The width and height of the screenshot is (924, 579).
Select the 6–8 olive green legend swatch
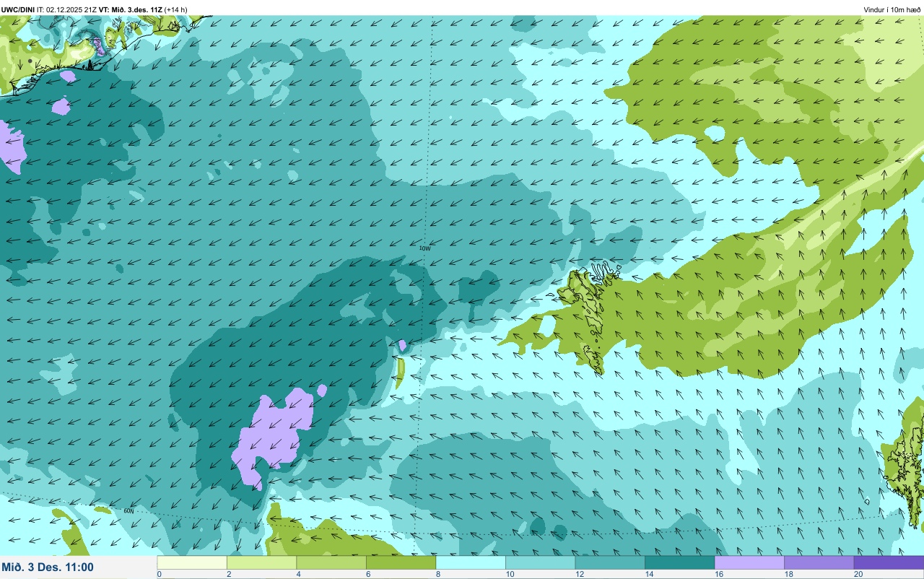pyautogui.click(x=401, y=562)
